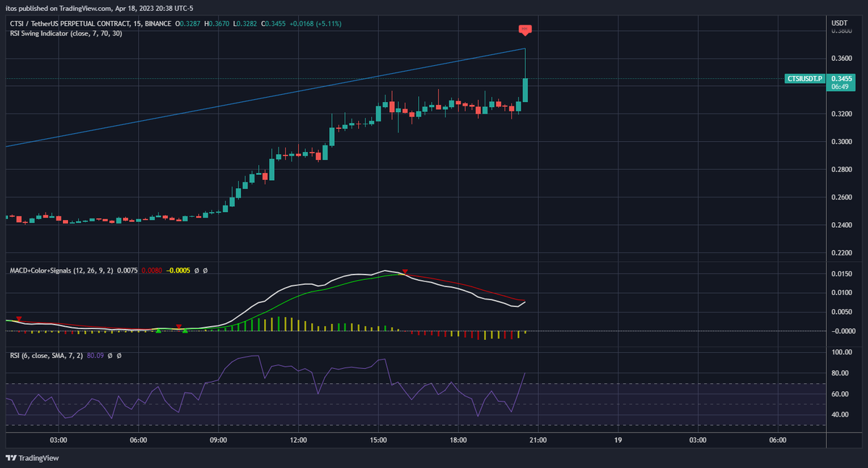Screen dimensions: 868x468
Task: Open the CTSI / TetherUS PERPETUAL CONTRACT title
Action: (90, 24)
